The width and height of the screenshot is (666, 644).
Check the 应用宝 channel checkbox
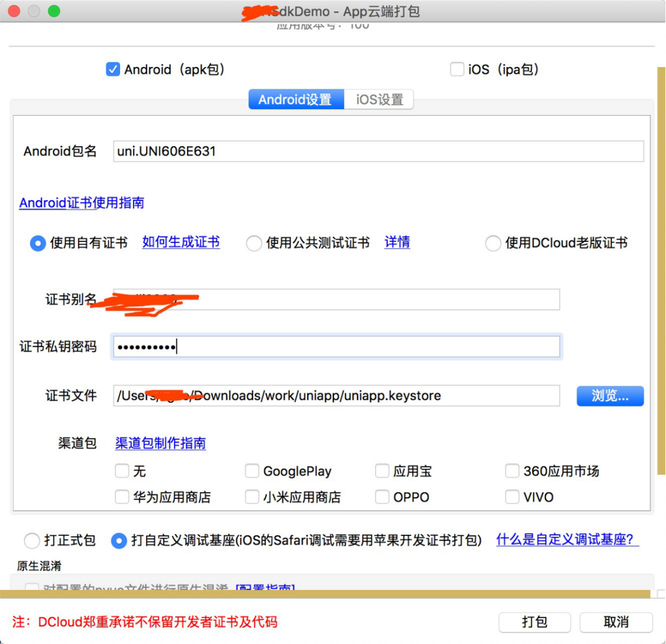point(382,471)
